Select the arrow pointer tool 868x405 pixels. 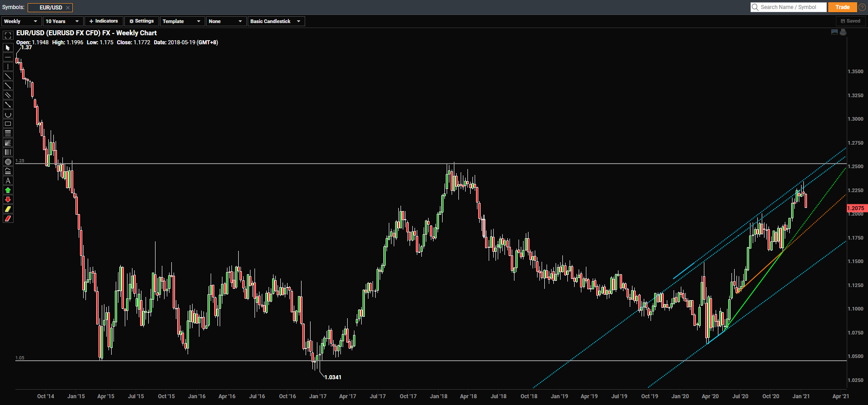[8, 47]
